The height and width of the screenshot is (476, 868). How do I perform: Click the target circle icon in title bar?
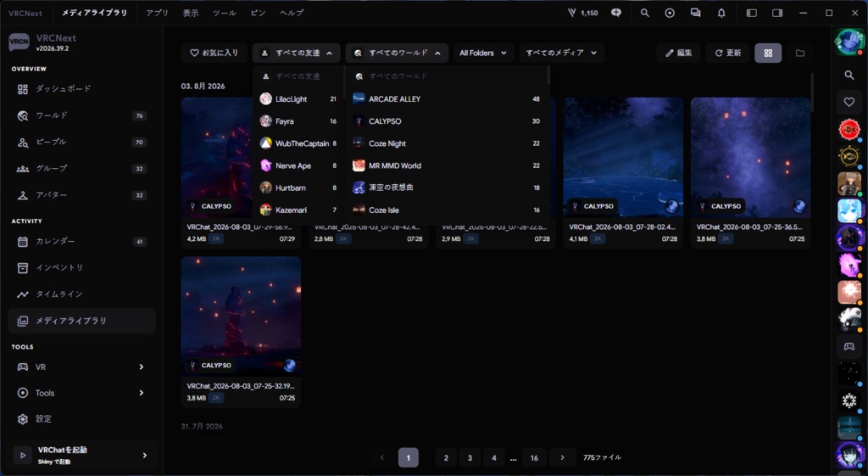(x=670, y=13)
